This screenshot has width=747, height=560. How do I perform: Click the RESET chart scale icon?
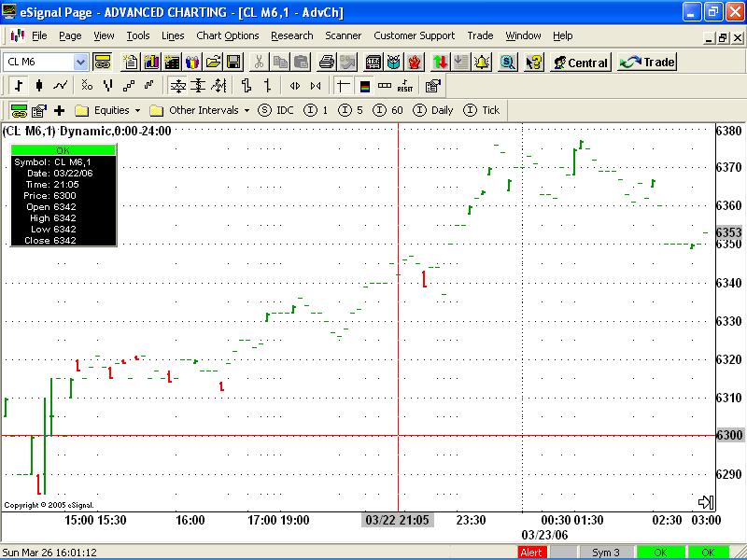[405, 86]
